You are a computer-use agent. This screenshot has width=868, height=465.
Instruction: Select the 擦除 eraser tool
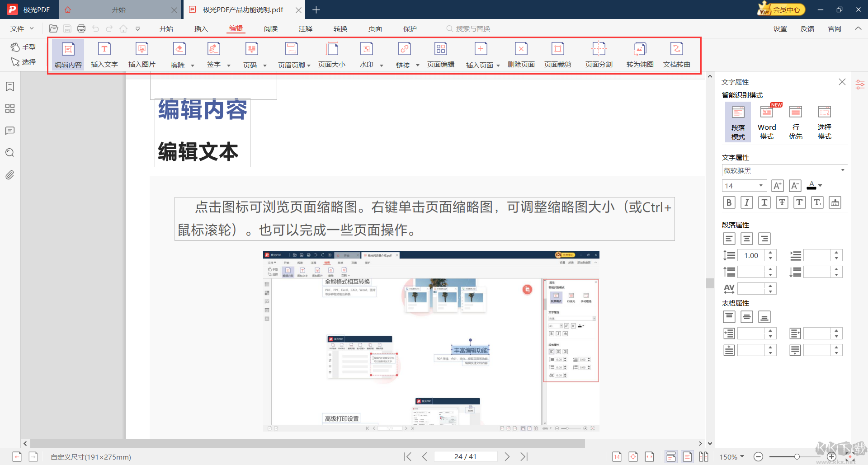point(179,55)
